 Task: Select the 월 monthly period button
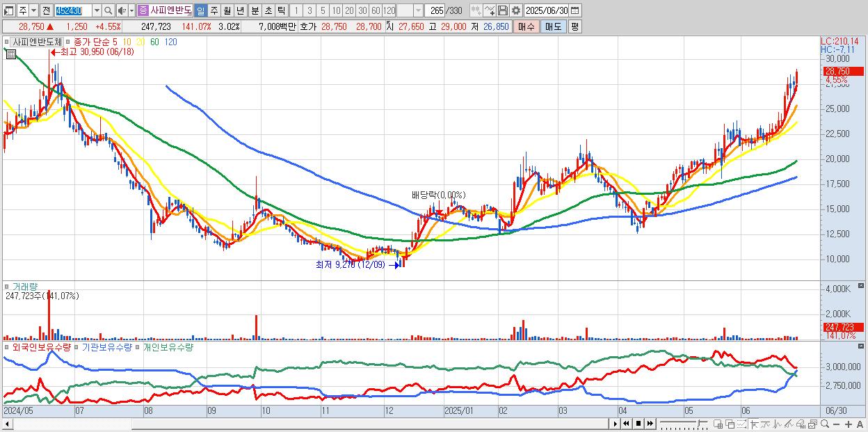(227, 10)
